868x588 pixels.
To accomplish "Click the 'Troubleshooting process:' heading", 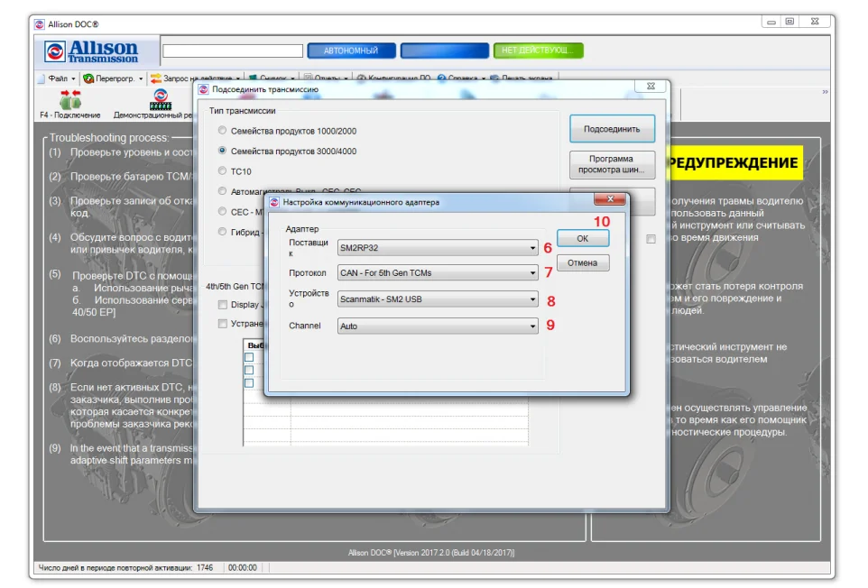I will point(109,138).
